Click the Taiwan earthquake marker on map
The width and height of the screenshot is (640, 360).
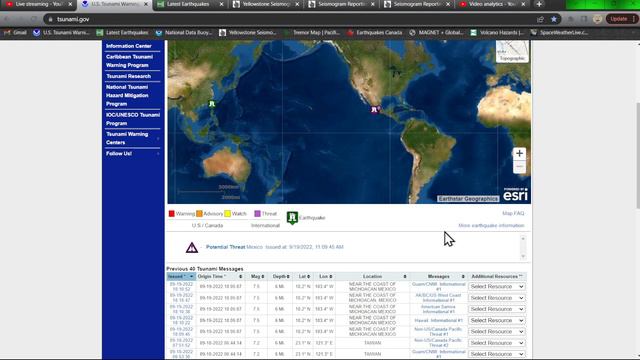point(212,104)
